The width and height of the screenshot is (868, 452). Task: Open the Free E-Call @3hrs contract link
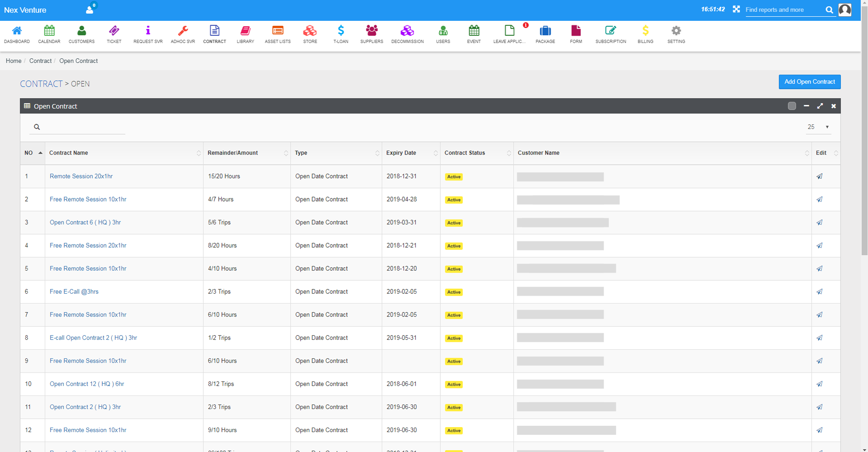coord(74,292)
